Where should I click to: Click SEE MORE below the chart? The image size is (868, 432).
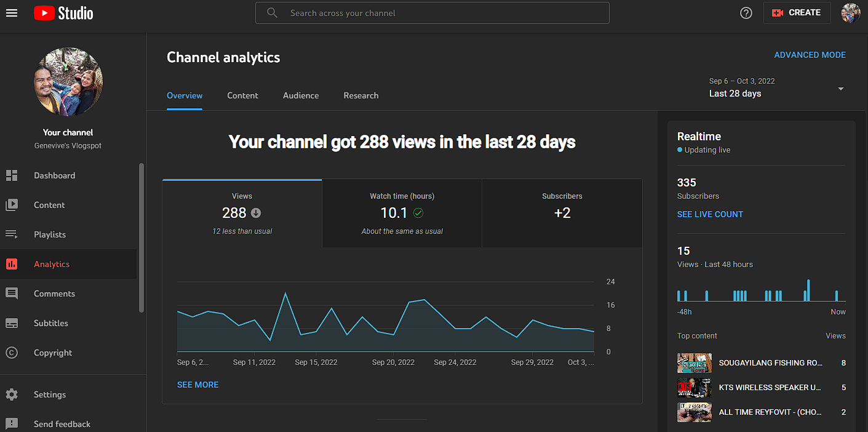coord(197,385)
